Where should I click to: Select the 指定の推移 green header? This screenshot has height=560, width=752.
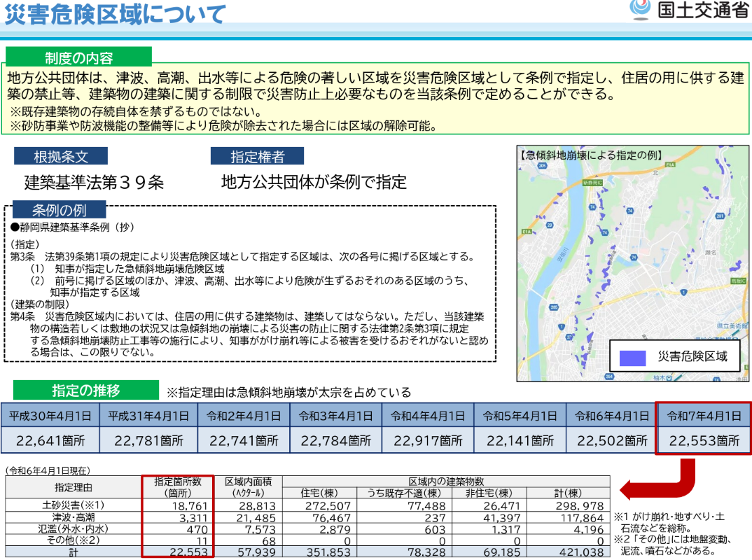pyautogui.click(x=86, y=391)
